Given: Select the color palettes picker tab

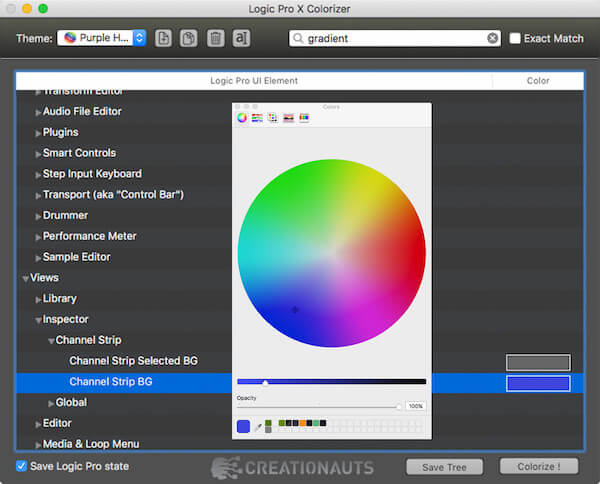Looking at the screenshot, I should point(273,118).
